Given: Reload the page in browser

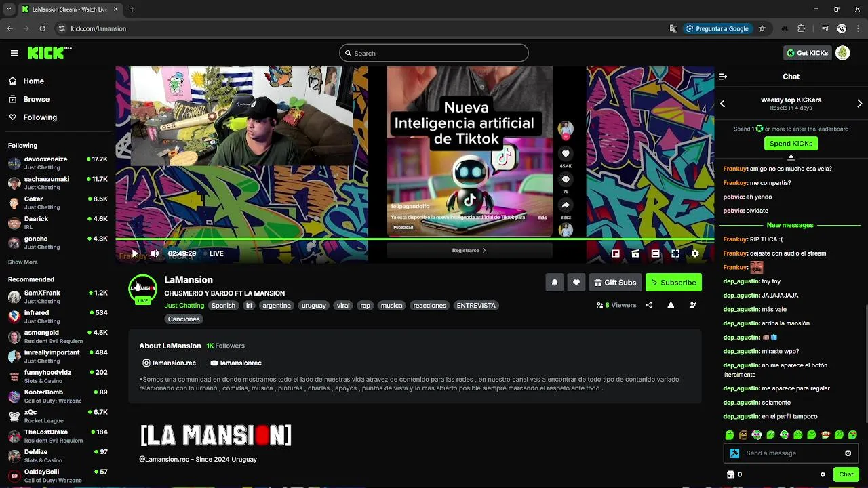Looking at the screenshot, I should pos(42,28).
